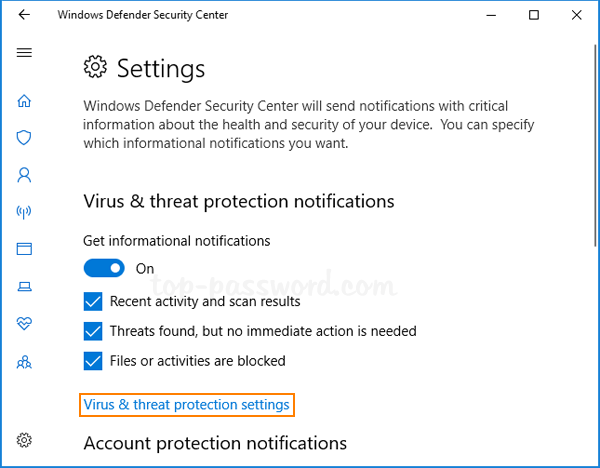Open Account protection person icon
Image resolution: width=600 pixels, height=468 pixels.
pos(24,174)
